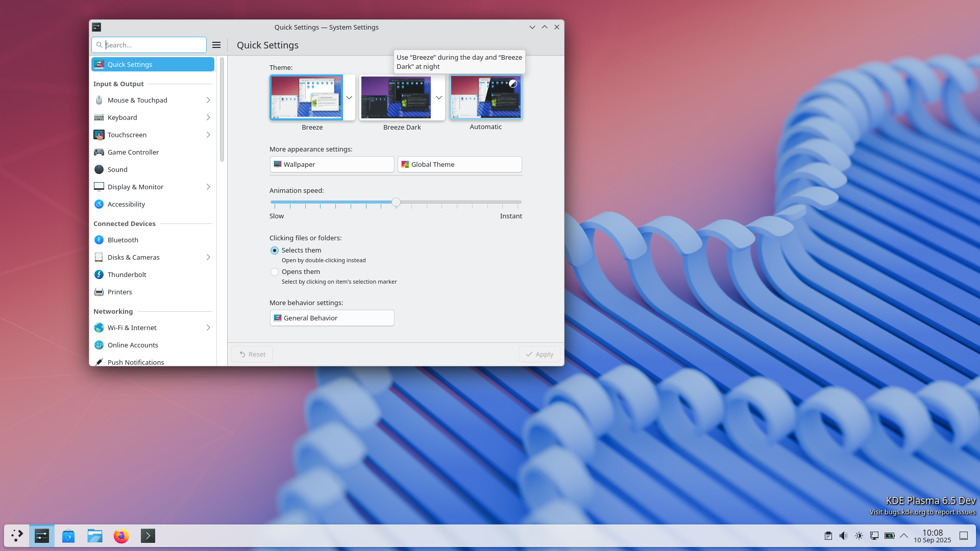Screen dimensions: 980x551
Task: Click the sidebar vertical scrollbar
Action: tap(222, 110)
